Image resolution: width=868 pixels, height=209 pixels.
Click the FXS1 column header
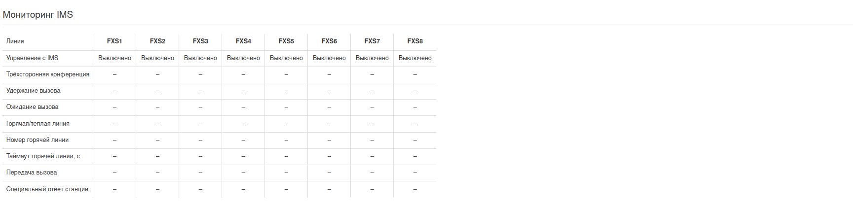click(114, 41)
